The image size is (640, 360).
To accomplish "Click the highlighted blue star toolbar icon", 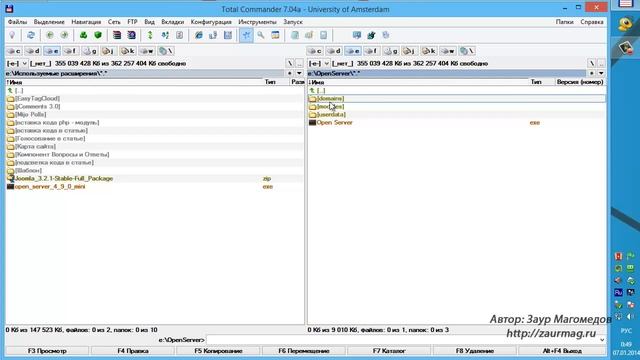I will coord(246,35).
